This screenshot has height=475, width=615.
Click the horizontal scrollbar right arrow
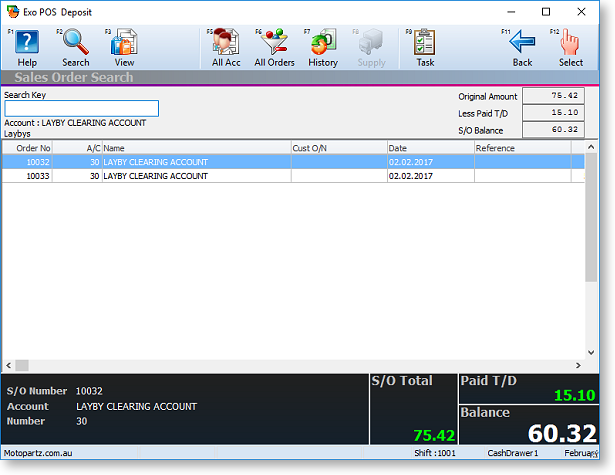point(578,365)
